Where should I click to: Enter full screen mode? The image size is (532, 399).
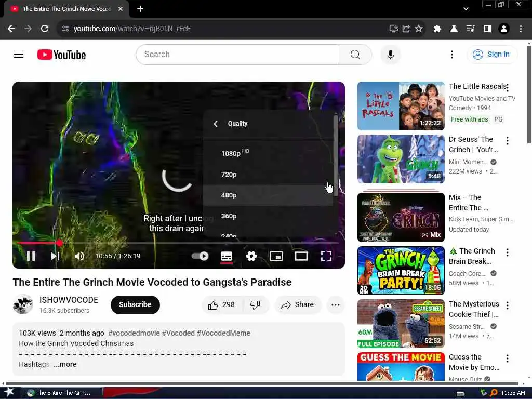[326, 256]
